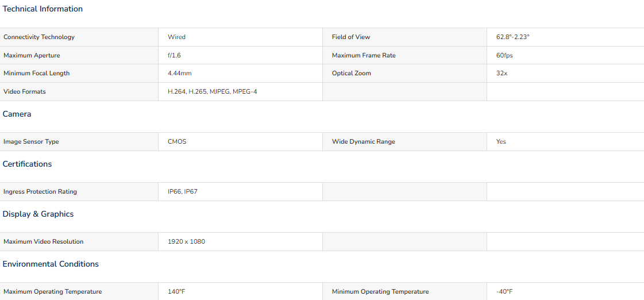Click the Minimum Operating Temperature label
Image resolution: width=644 pixels, height=300 pixels.
click(x=380, y=292)
